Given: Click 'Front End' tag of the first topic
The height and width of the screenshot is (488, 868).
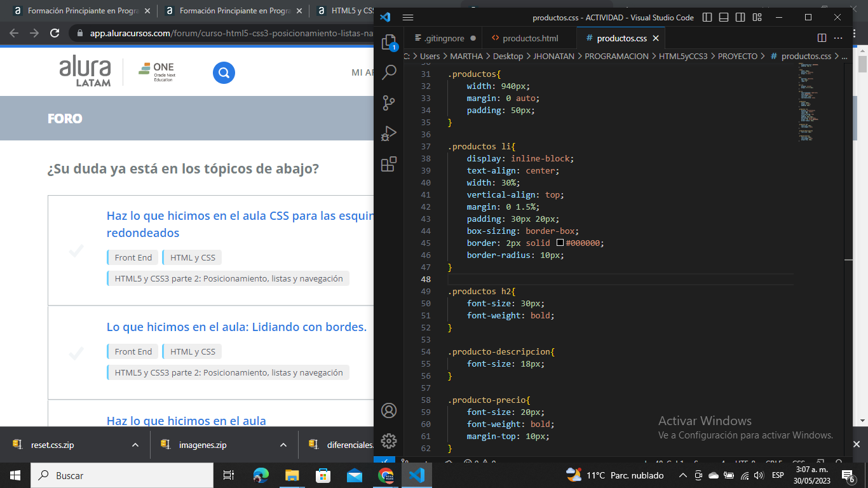Looking at the screenshot, I should (133, 257).
